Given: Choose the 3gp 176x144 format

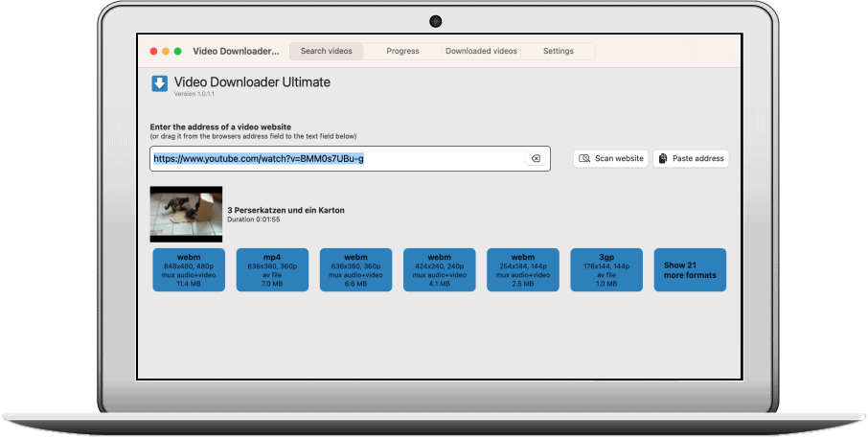Looking at the screenshot, I should pyautogui.click(x=606, y=269).
